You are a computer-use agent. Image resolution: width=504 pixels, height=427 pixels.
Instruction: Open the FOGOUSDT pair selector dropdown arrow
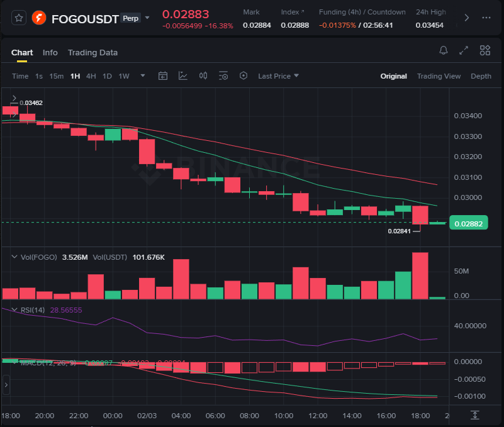[x=147, y=18]
